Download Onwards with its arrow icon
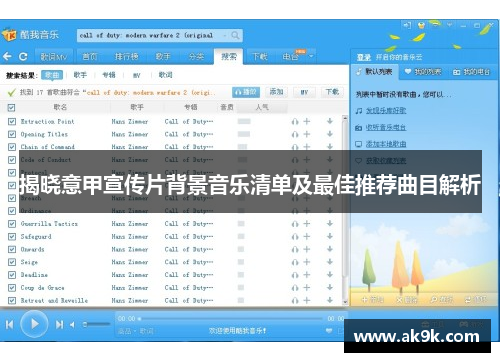The width and height of the screenshot is (500, 362). [x=330, y=249]
